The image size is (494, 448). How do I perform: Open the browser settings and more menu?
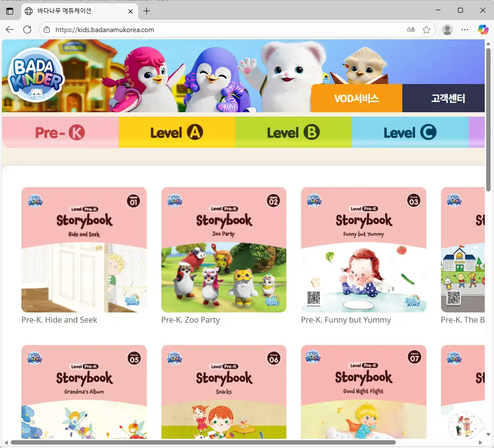[x=465, y=30]
